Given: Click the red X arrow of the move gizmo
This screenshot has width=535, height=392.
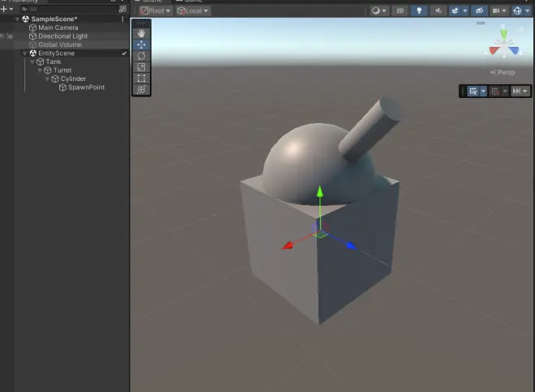Looking at the screenshot, I should coord(288,245).
